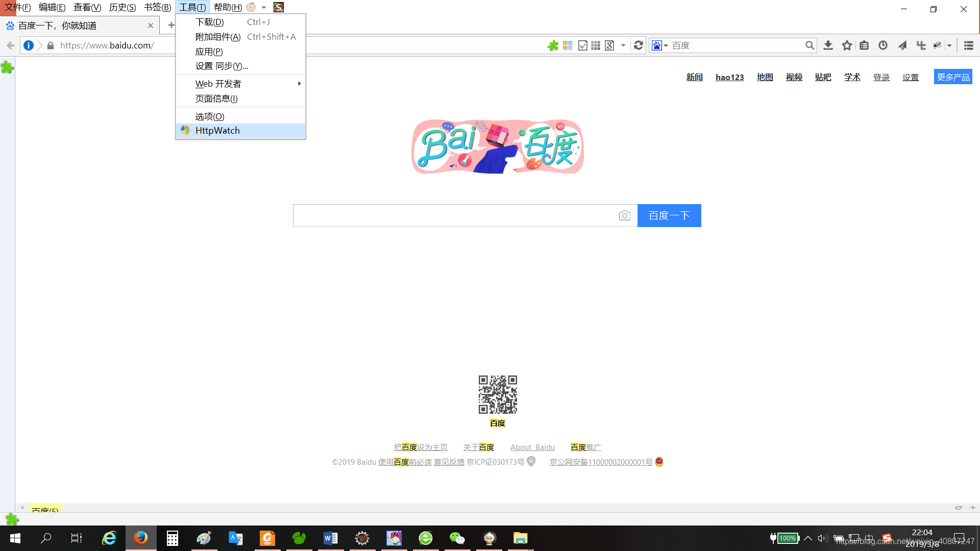This screenshot has width=980, height=551.
Task: Click the downloads arrow toolbar icon
Action: click(828, 45)
